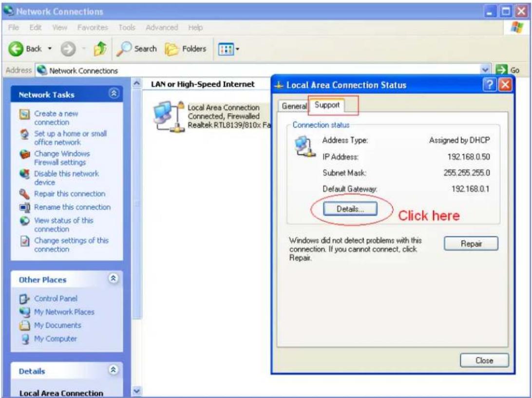Click the IP Address value 192.168.0.50

469,157
